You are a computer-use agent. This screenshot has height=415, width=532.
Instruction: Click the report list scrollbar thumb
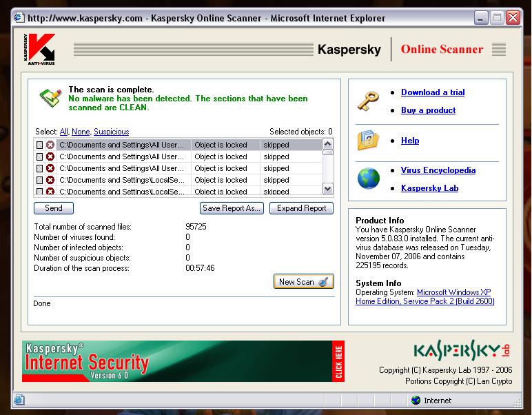click(x=328, y=152)
